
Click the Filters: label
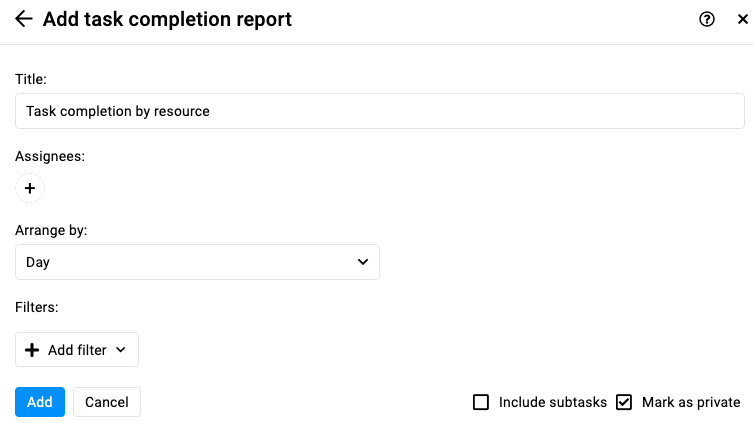(x=36, y=307)
